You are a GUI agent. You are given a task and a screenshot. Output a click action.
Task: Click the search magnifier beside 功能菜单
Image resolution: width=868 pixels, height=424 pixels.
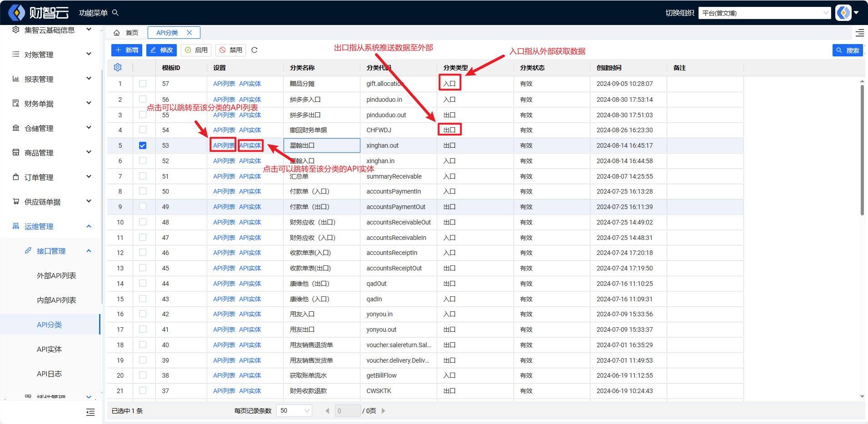point(115,13)
